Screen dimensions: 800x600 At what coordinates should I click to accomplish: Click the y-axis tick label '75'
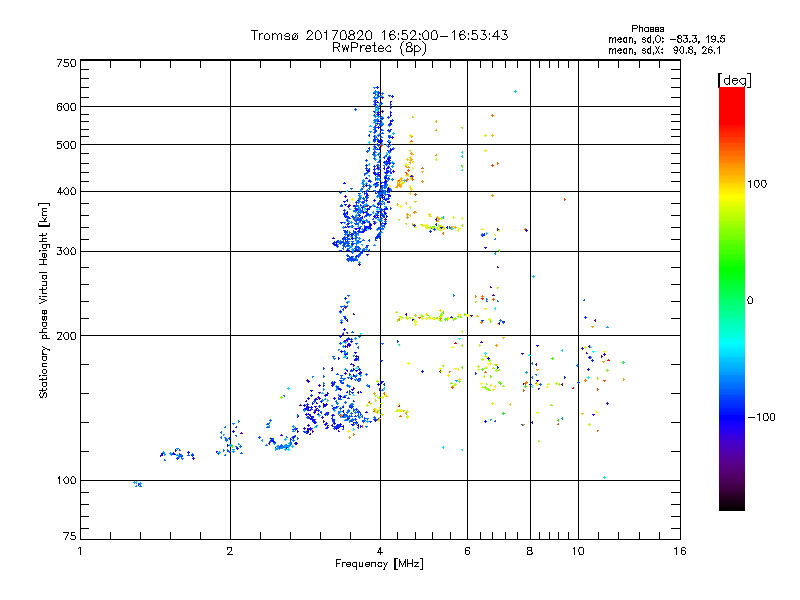pyautogui.click(x=70, y=536)
